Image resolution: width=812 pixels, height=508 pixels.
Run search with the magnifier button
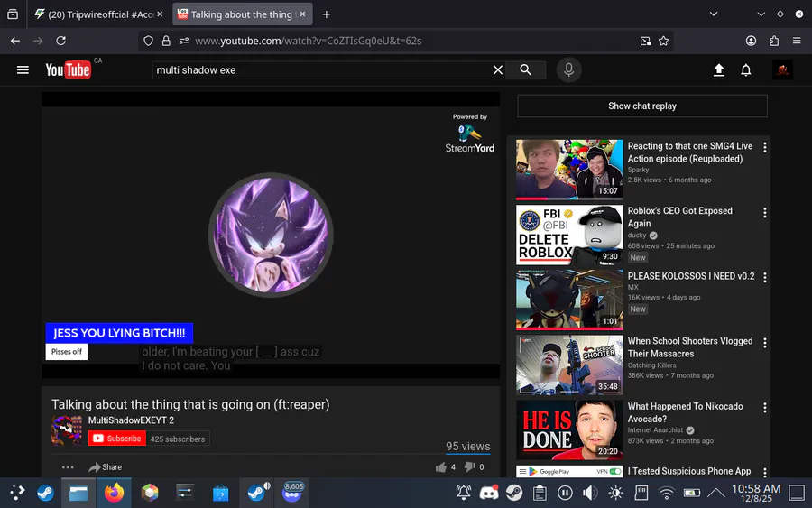point(526,69)
